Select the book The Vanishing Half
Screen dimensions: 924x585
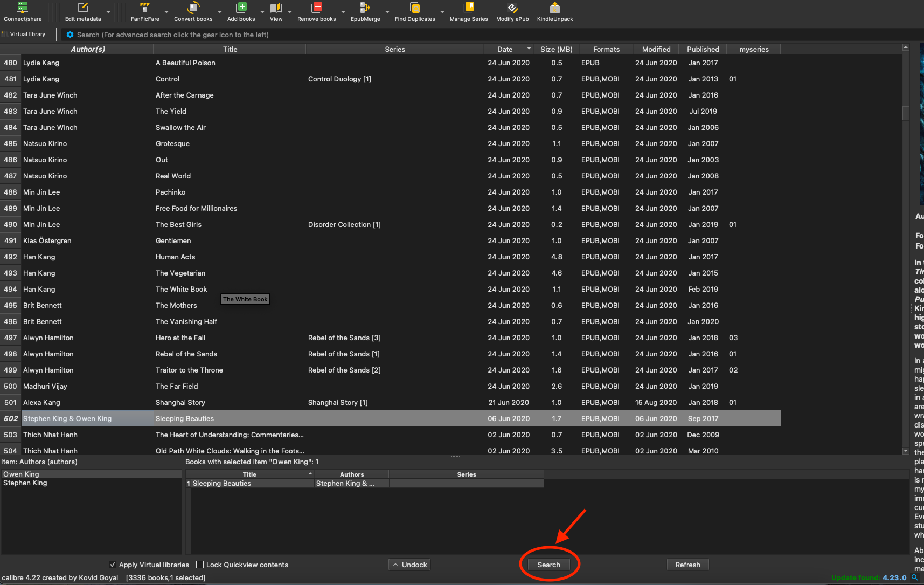pos(186,321)
